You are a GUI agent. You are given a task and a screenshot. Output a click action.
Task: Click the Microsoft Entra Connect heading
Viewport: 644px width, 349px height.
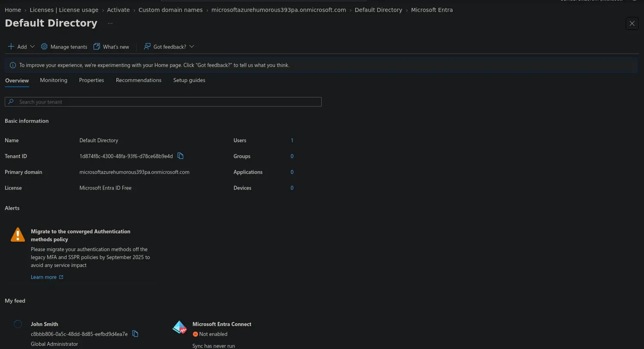click(x=222, y=324)
